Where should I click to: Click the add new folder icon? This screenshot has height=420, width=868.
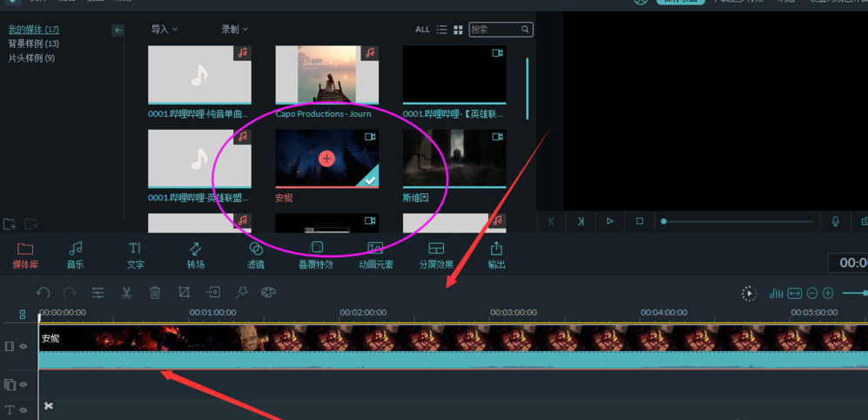click(x=10, y=224)
